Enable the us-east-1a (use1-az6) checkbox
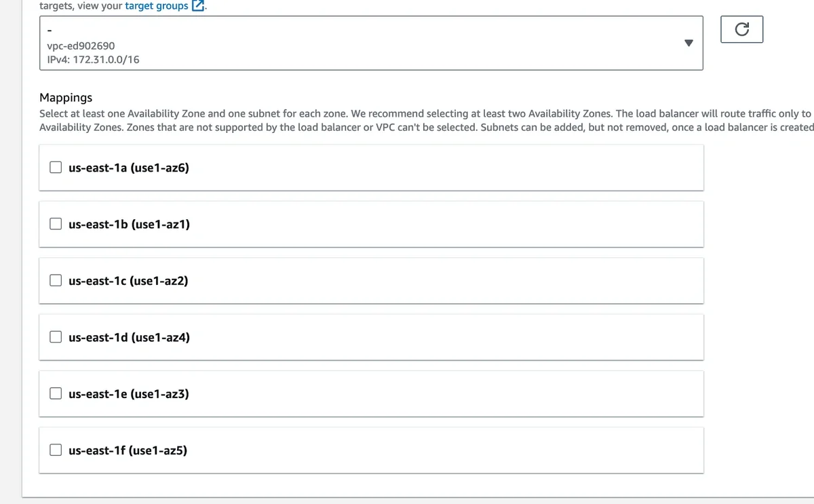 click(56, 168)
